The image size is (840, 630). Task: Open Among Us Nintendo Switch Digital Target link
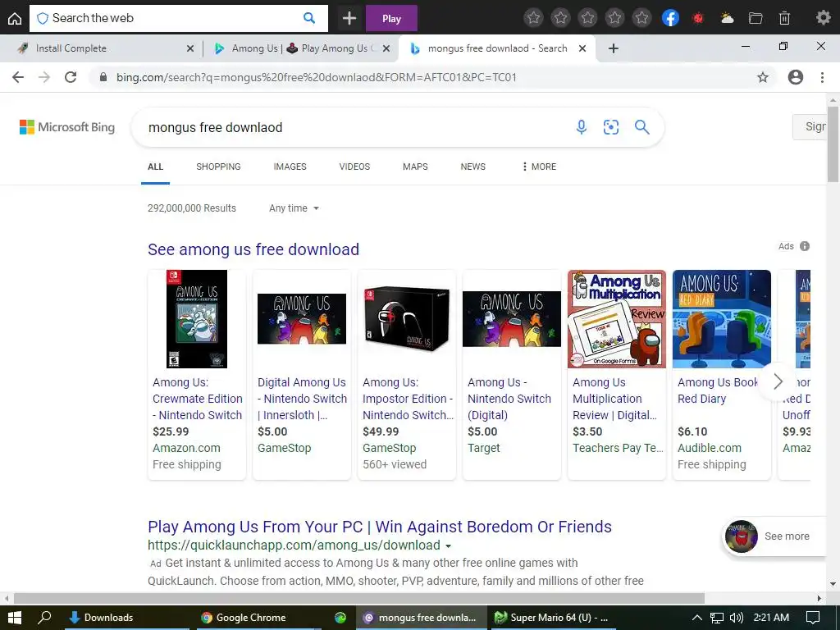coord(509,399)
